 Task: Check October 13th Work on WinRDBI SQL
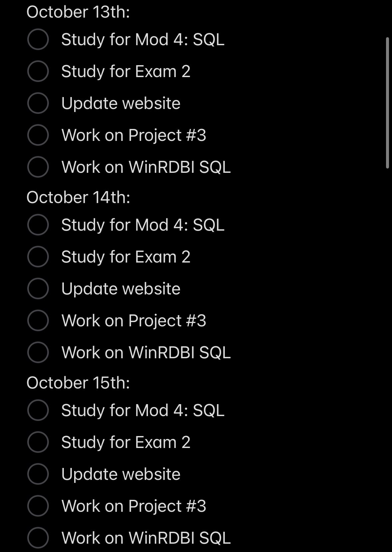(x=38, y=167)
